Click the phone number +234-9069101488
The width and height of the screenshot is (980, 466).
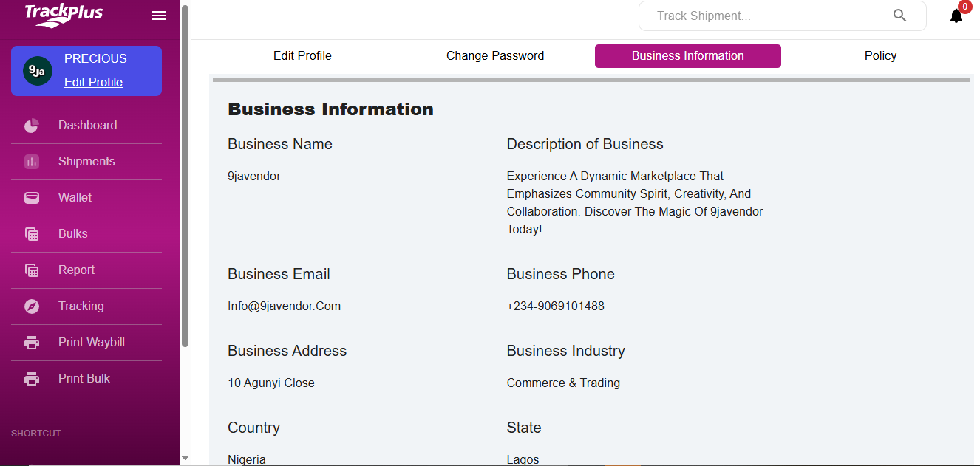click(x=555, y=306)
